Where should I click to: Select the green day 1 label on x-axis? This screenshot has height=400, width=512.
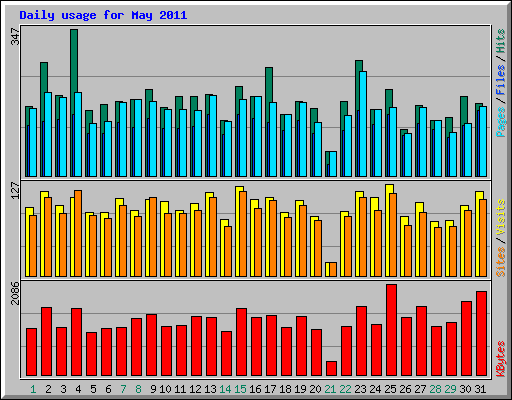[x=33, y=389]
